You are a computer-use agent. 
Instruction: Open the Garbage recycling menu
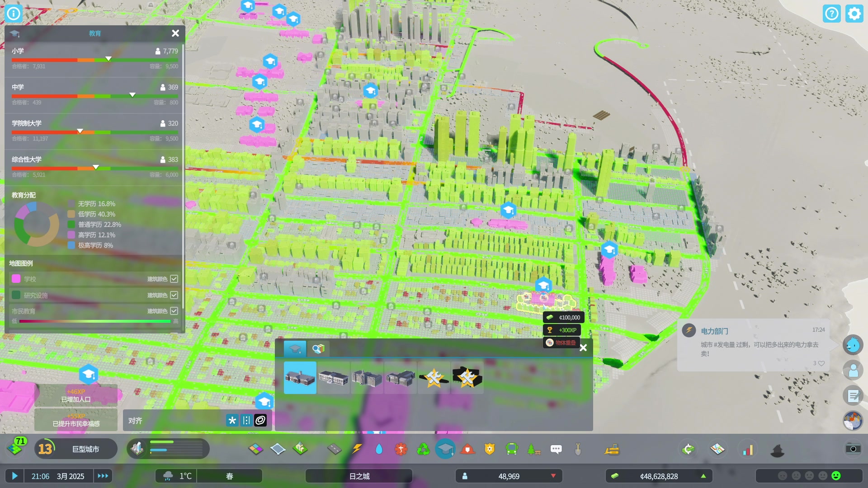pos(423,449)
